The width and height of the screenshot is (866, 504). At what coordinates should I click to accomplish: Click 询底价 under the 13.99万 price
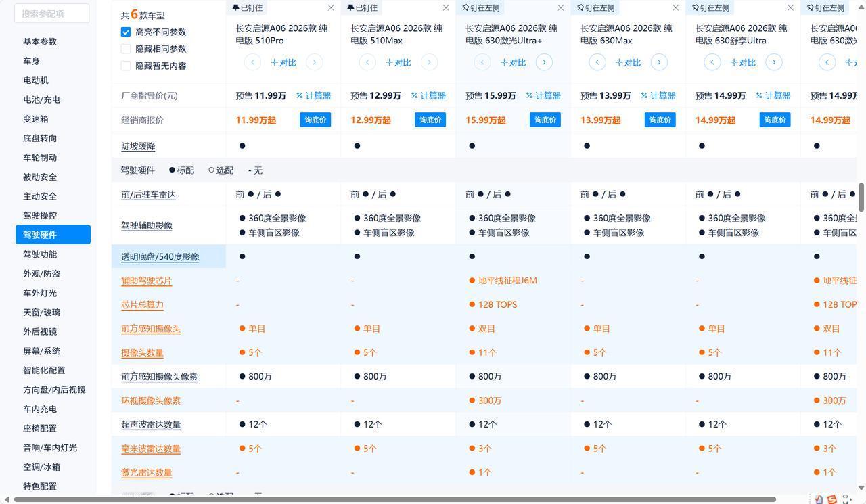click(660, 120)
